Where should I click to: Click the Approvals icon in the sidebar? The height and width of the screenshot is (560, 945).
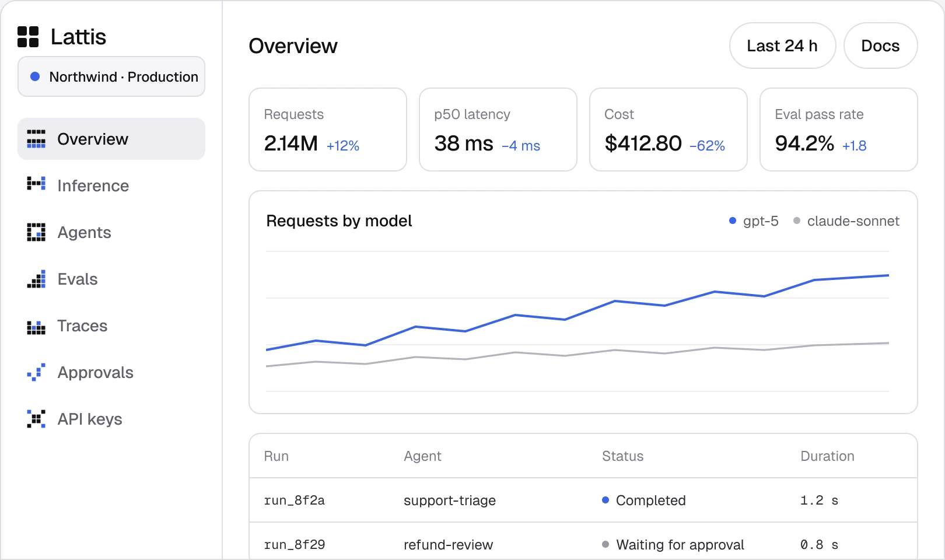click(x=36, y=372)
